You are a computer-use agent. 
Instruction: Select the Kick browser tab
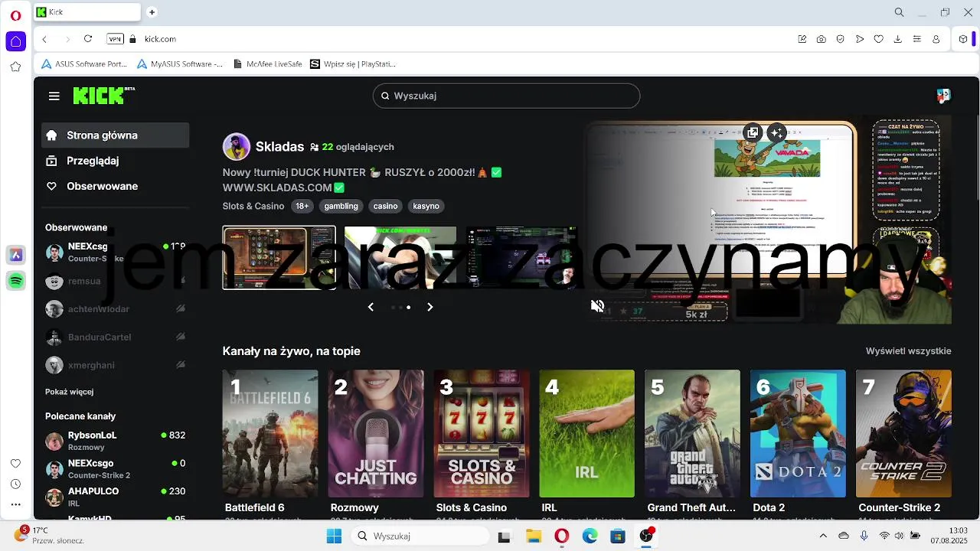coord(86,12)
